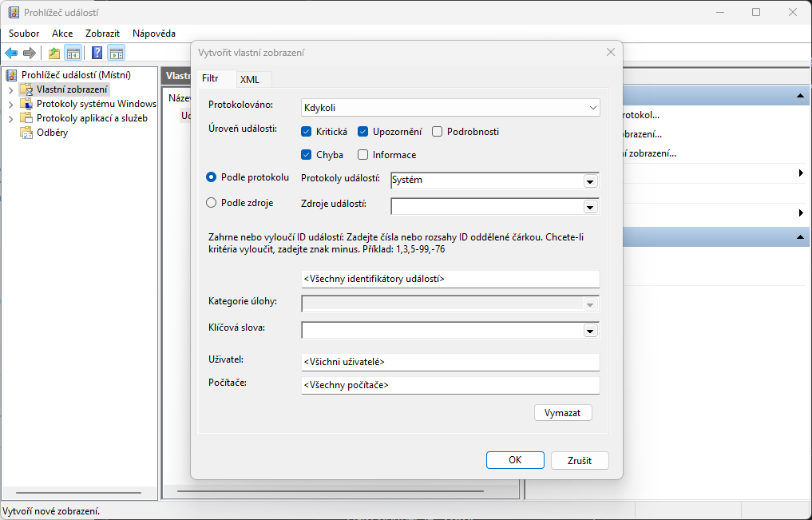812x520 pixels.
Task: Click the Uživatel field showing Všichni uživatelé
Action: (450, 361)
